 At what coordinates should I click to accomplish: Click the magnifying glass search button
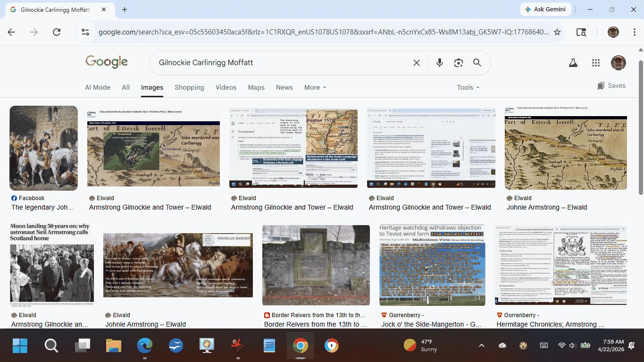coord(477,63)
